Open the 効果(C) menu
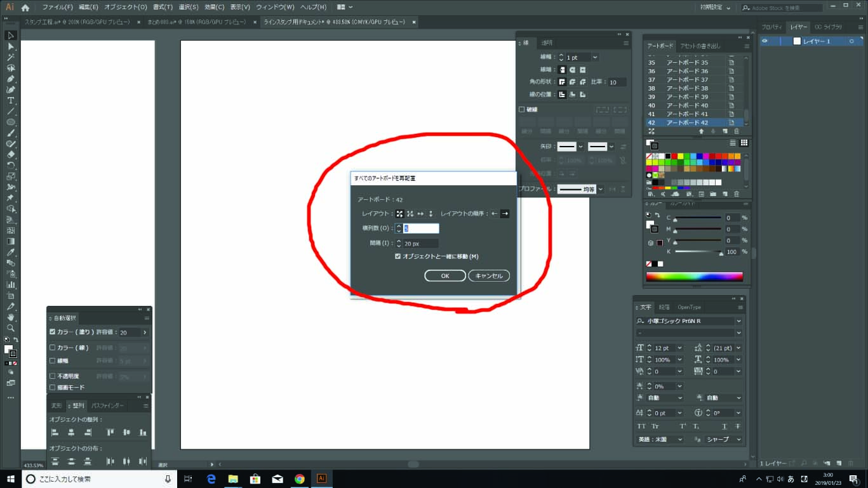Image resolution: width=868 pixels, height=488 pixels. coord(214,7)
